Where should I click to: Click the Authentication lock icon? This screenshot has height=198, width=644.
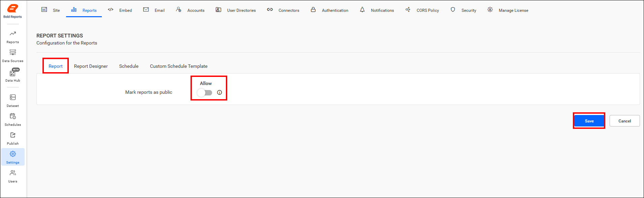(313, 9)
